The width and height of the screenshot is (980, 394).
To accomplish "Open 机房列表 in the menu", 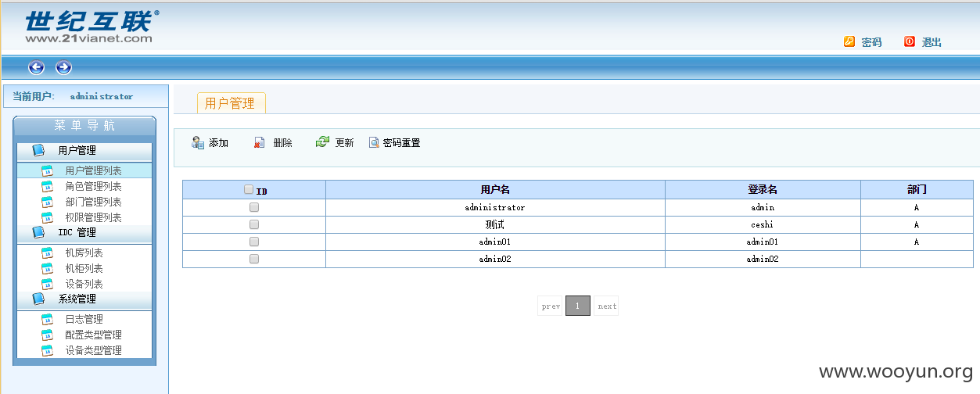I will [84, 253].
